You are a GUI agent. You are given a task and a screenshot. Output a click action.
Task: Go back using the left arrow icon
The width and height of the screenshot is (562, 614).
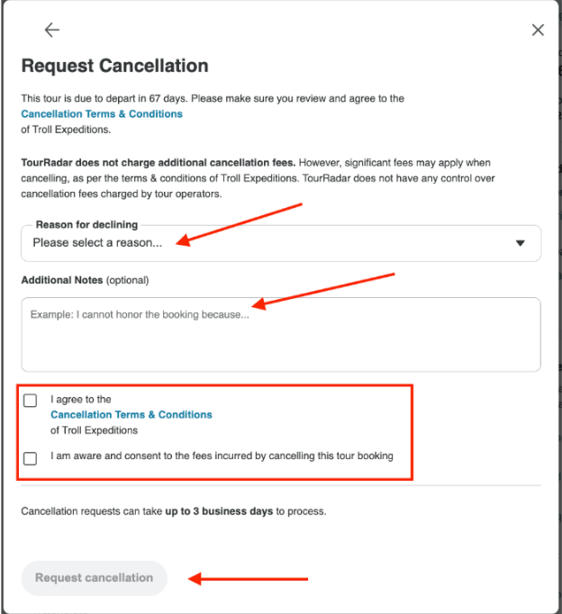52,30
